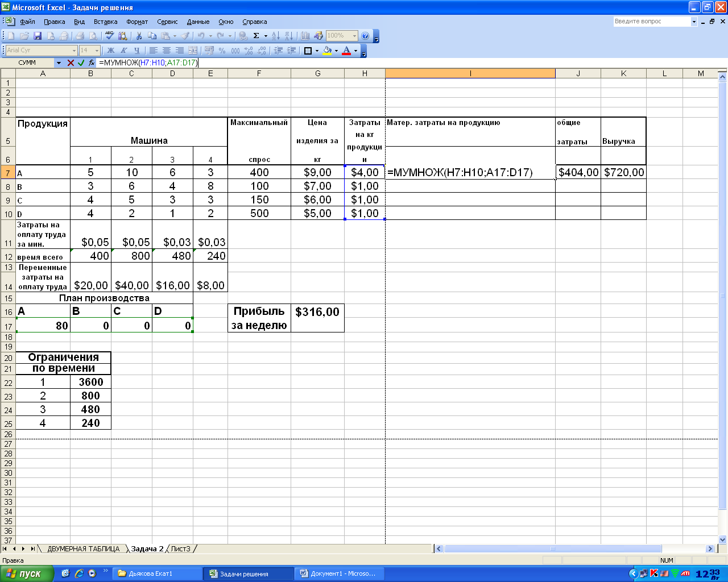Toggle Align Left
Image resolution: width=728 pixels, height=582 pixels.
point(153,51)
